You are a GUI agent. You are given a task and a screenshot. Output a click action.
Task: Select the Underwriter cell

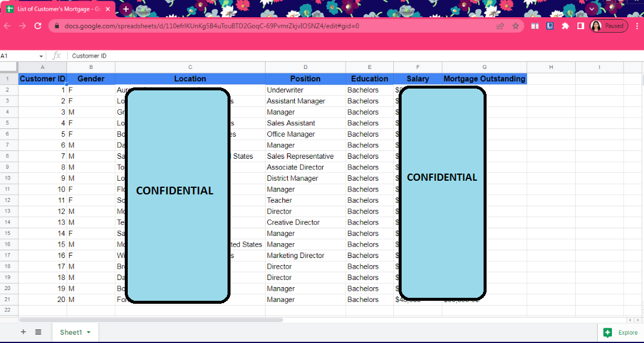pyautogui.click(x=305, y=90)
